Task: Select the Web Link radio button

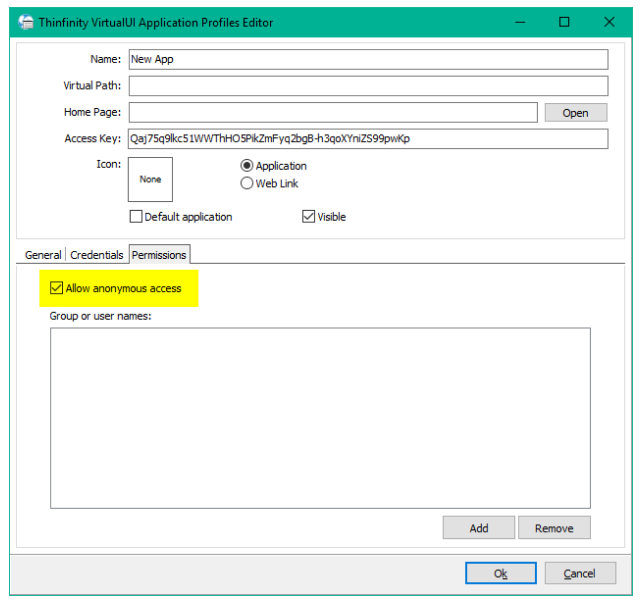Action: (x=247, y=183)
